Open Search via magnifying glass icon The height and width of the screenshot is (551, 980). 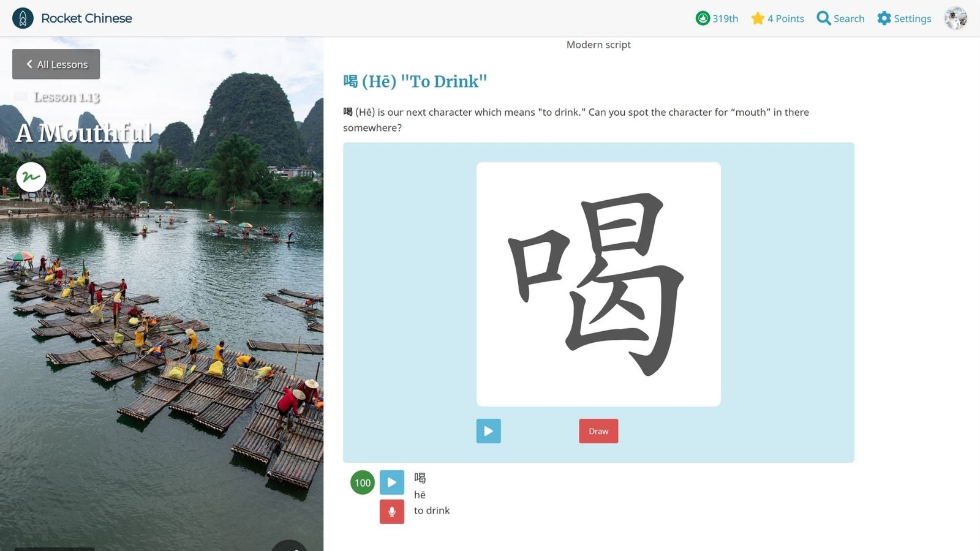(x=824, y=18)
